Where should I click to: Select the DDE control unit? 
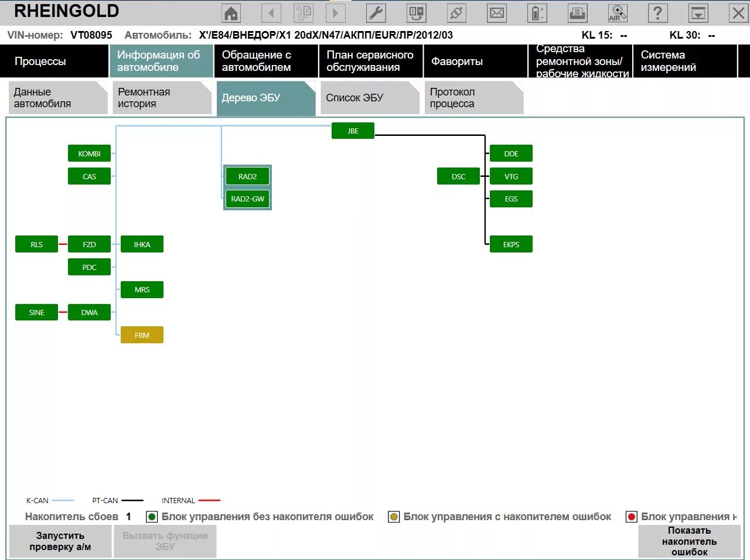pos(511,153)
